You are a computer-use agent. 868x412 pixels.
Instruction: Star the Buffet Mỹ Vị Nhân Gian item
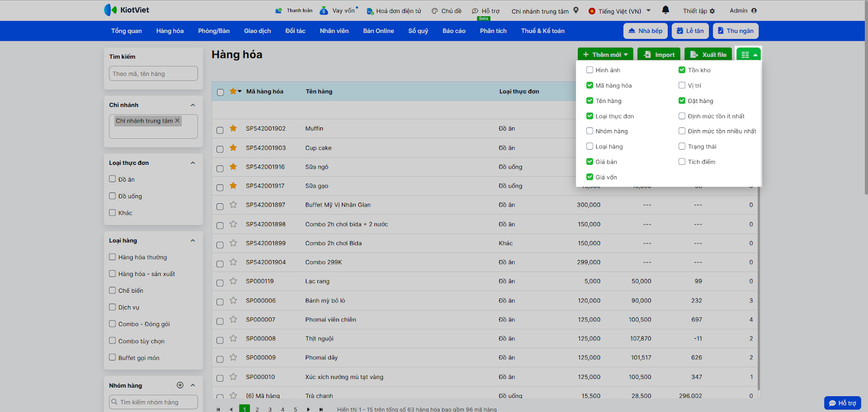(233, 205)
